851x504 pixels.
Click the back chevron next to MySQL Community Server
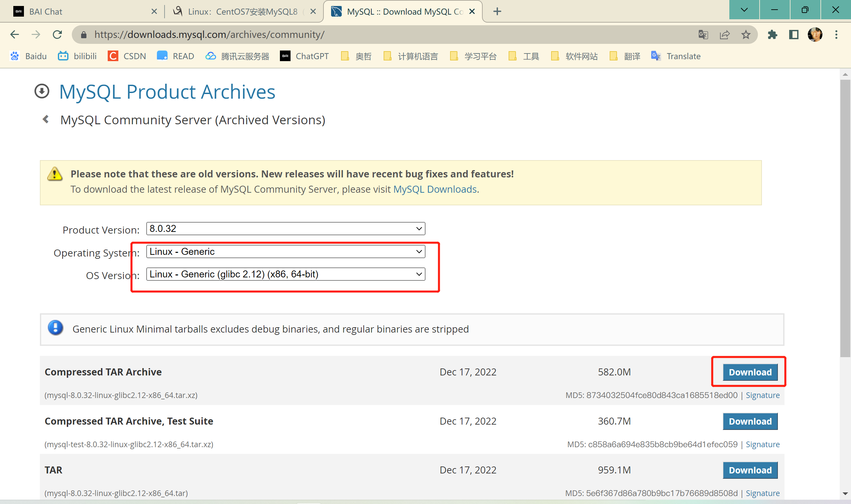[x=46, y=119]
